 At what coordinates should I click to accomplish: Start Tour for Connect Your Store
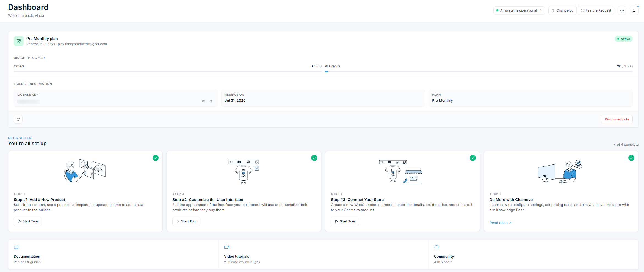point(345,221)
